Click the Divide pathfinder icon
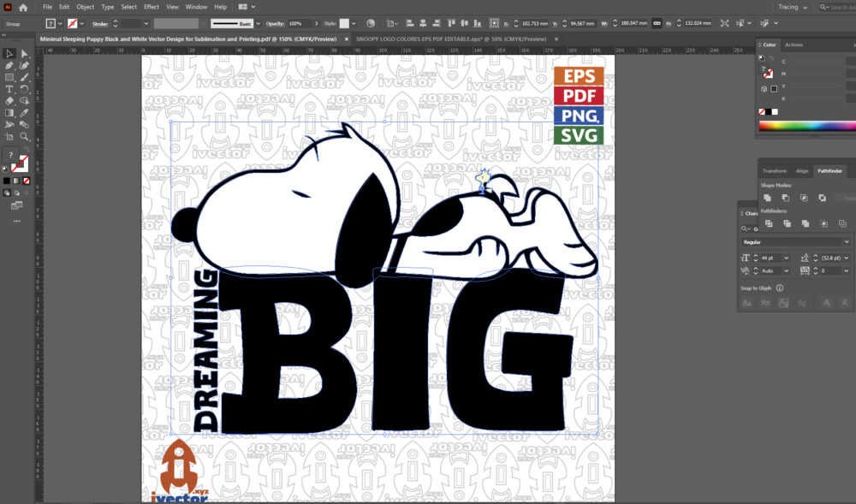This screenshot has width=856, height=504. pos(769,223)
